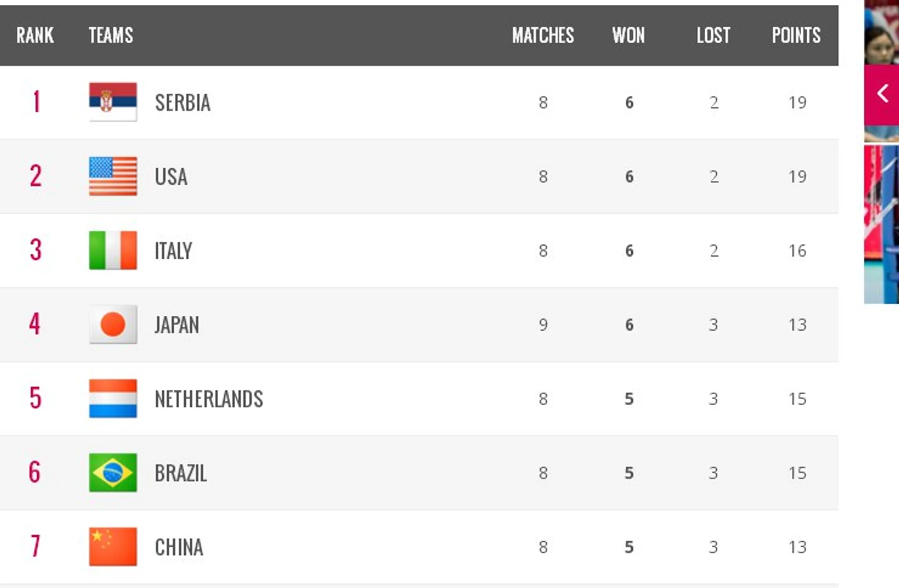Click the China flag icon
This screenshot has height=588, width=899.
point(113,547)
